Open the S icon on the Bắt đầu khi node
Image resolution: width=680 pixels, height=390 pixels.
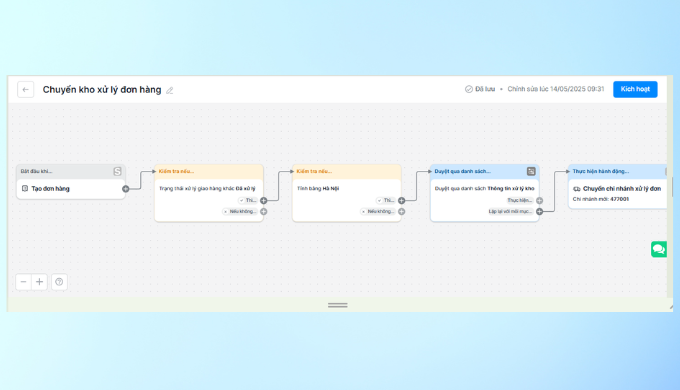tap(117, 171)
